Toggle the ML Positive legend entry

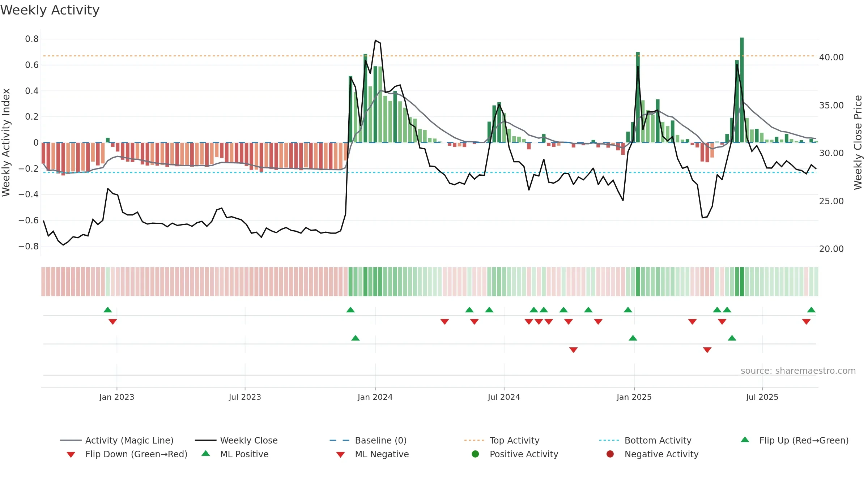click(235, 454)
